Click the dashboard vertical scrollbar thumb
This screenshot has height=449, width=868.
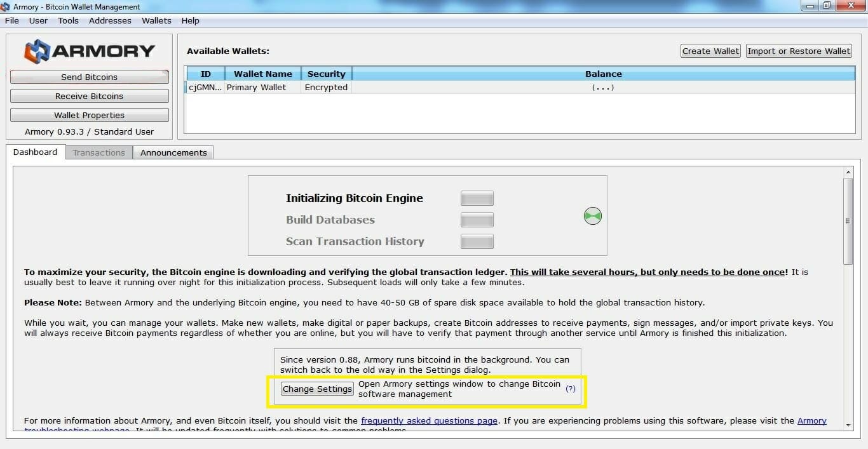(848, 221)
